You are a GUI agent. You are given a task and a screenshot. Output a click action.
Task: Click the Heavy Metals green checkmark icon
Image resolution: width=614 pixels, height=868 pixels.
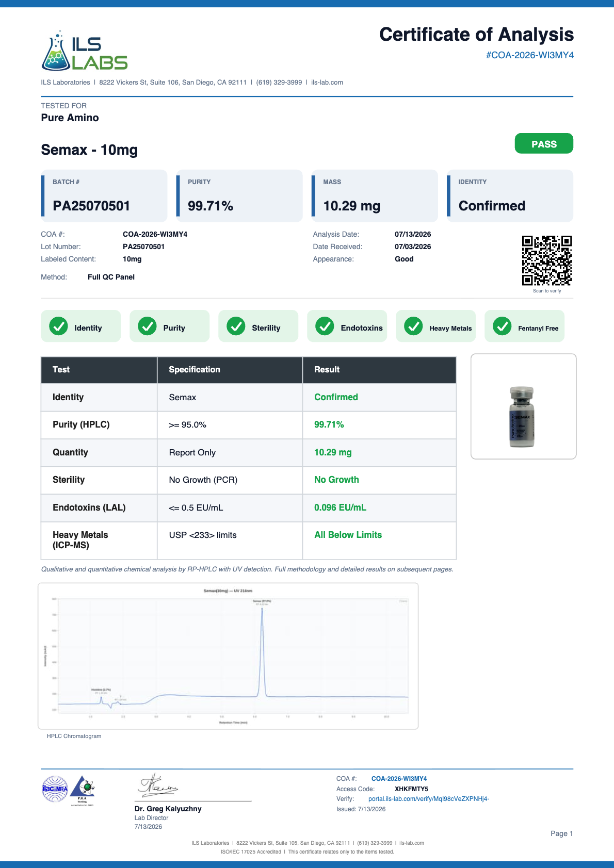[x=413, y=326]
